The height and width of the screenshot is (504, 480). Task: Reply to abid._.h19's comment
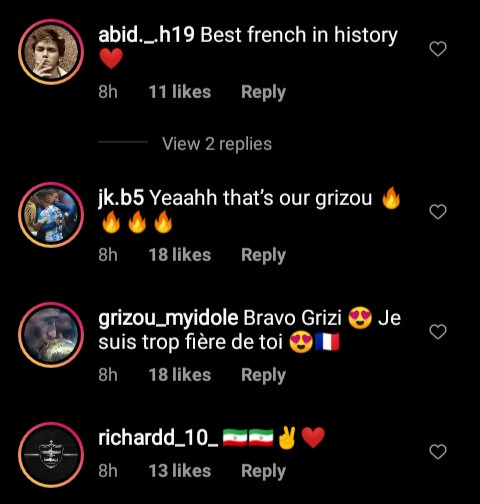click(263, 92)
